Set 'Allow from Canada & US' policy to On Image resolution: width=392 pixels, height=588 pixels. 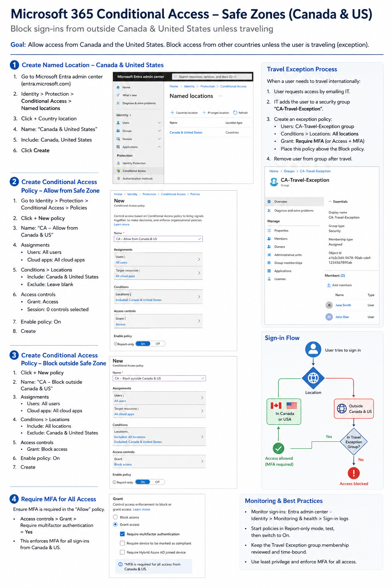coord(143,344)
